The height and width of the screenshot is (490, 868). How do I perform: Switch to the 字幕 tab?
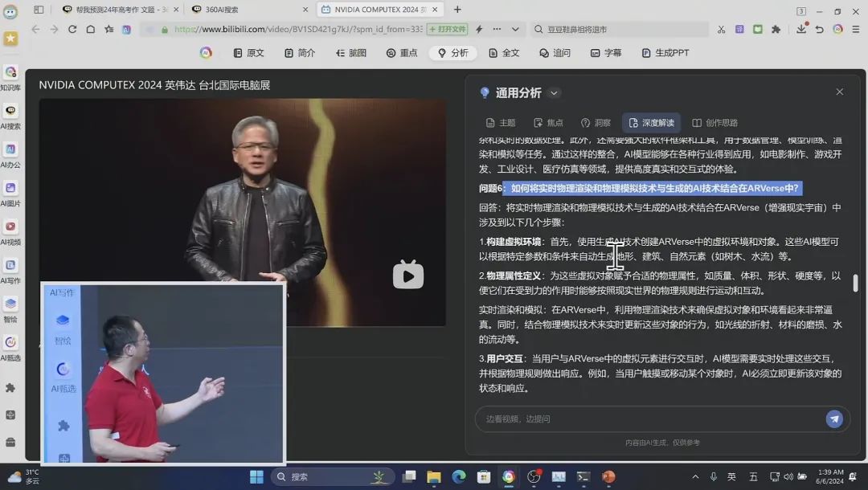pos(606,53)
